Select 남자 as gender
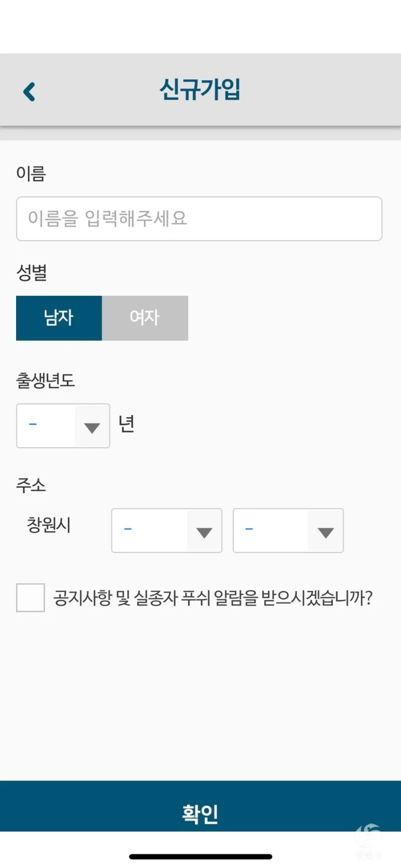Viewport: 401px width, 868px height. coord(59,318)
